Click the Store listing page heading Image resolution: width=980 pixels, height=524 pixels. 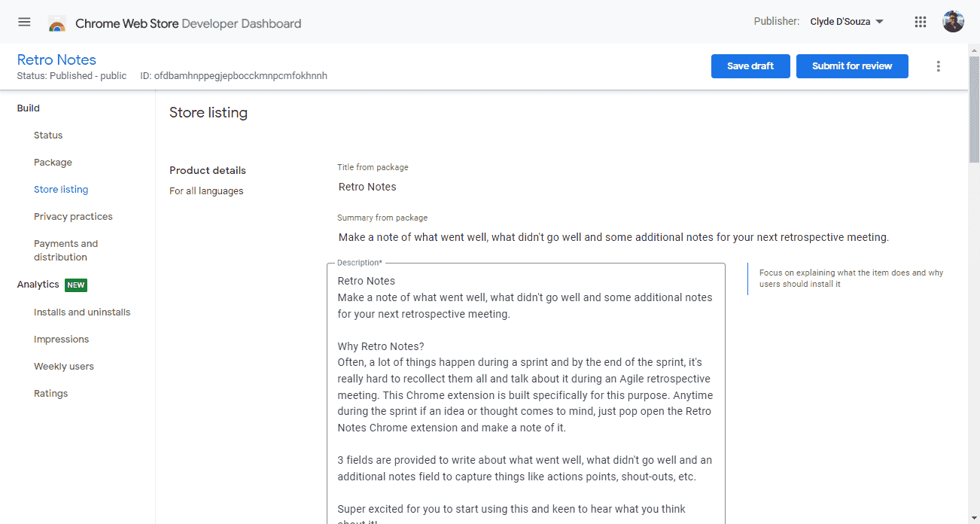point(208,113)
